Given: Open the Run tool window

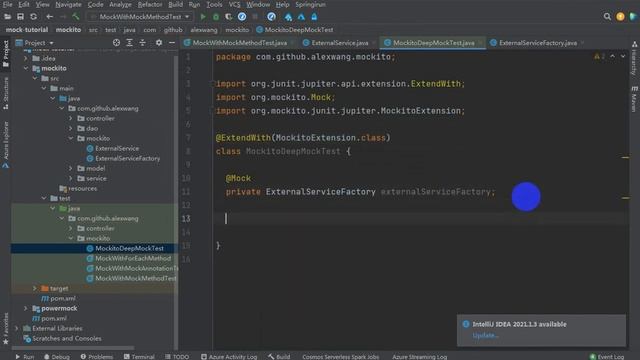Looking at the screenshot, I should [x=25, y=357].
